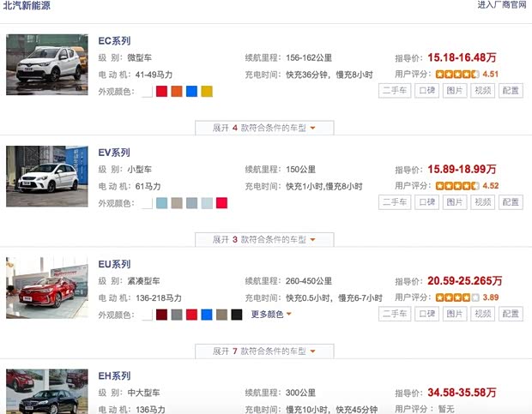
Task: Select dark red swatch for EU系列
Action: coord(162,315)
